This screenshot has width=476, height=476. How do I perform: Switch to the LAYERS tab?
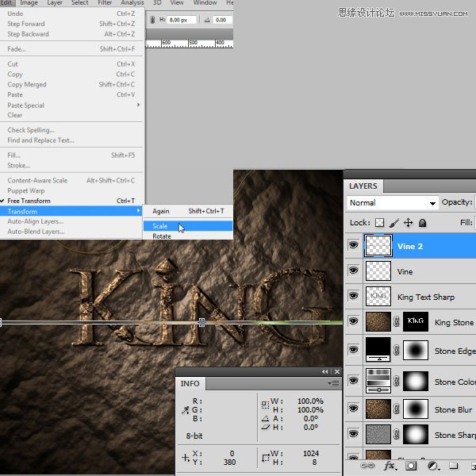pos(363,186)
